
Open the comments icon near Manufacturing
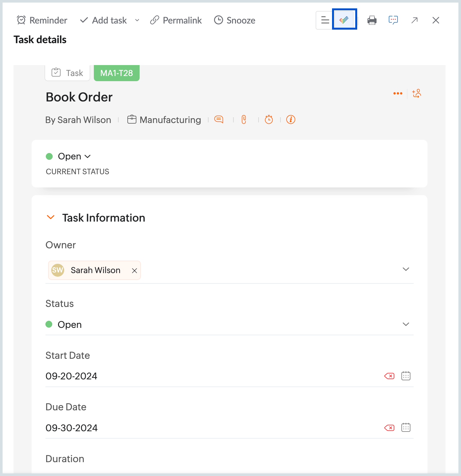point(219,119)
